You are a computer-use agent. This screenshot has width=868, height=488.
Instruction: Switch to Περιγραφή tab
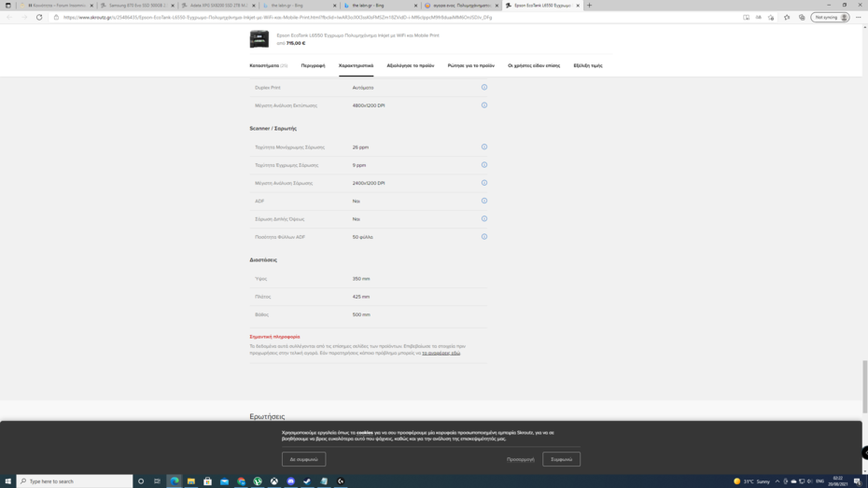point(313,65)
